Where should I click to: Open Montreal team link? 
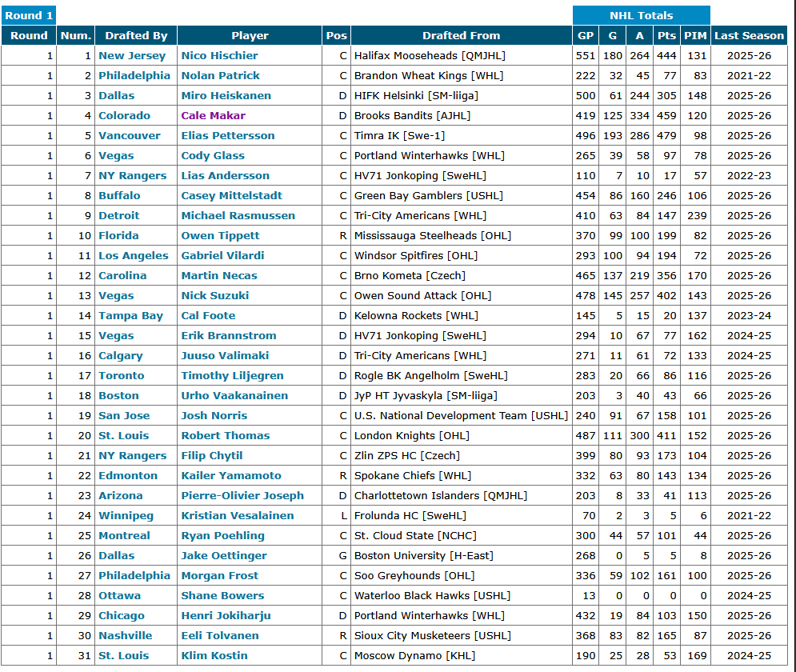(x=124, y=535)
